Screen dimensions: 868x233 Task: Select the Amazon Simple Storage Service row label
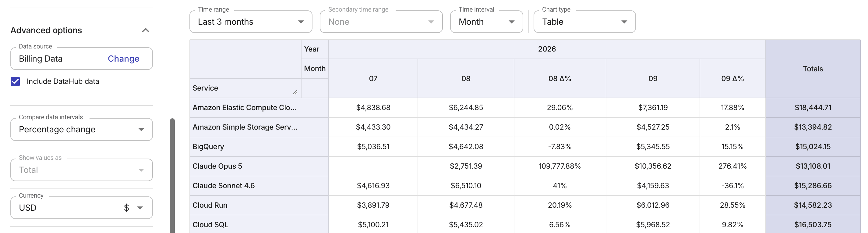tap(259, 127)
